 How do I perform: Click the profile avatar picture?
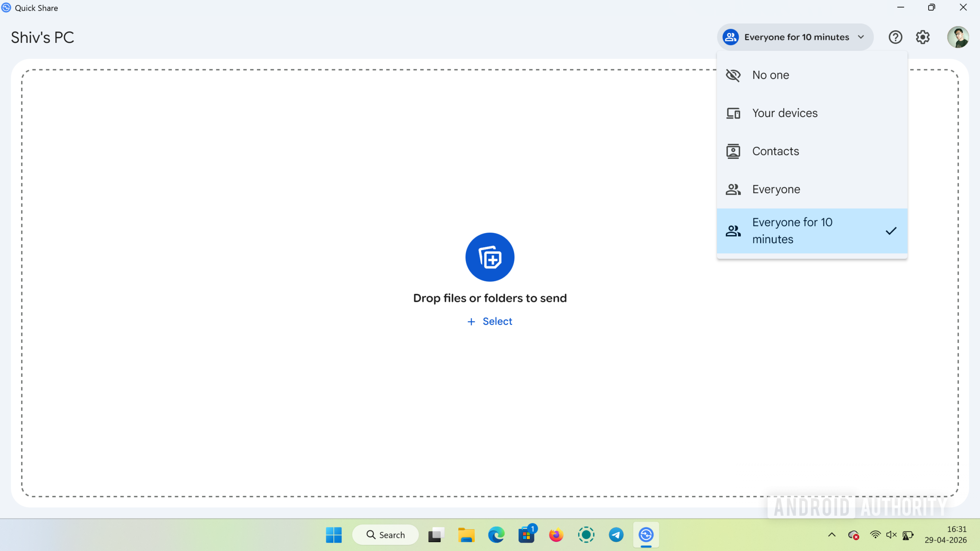(x=959, y=37)
